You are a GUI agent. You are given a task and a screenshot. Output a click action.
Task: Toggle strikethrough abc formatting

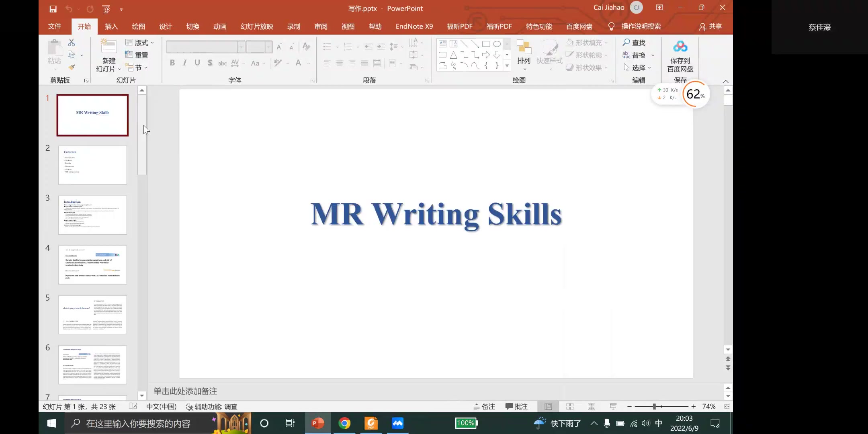coord(222,63)
